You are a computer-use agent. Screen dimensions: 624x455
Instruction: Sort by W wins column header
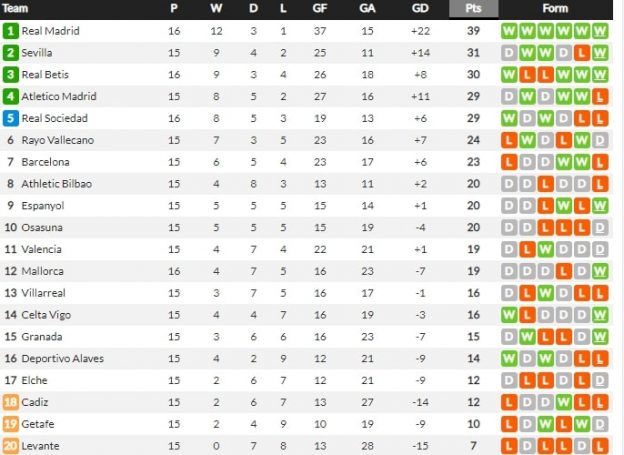(x=216, y=8)
